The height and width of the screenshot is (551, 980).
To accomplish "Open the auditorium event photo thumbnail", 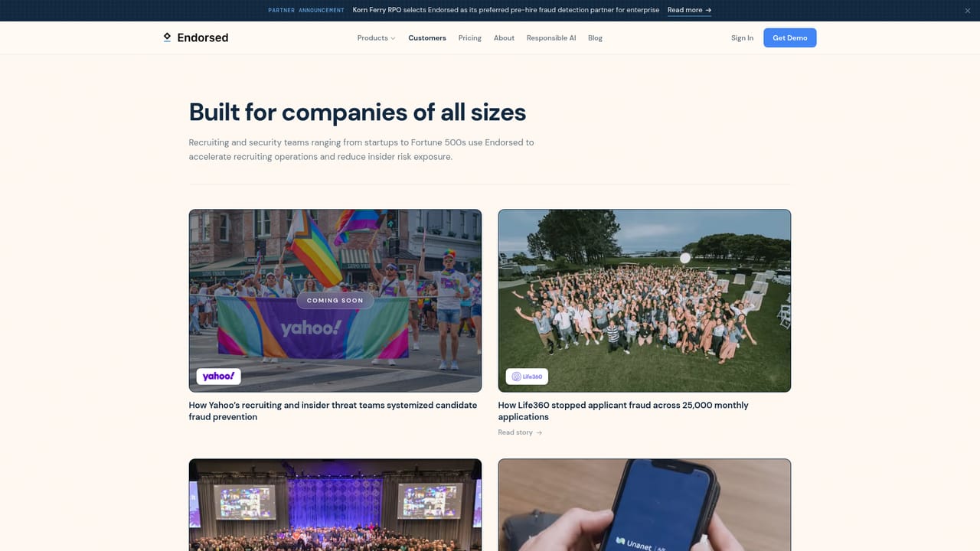I will tap(335, 505).
